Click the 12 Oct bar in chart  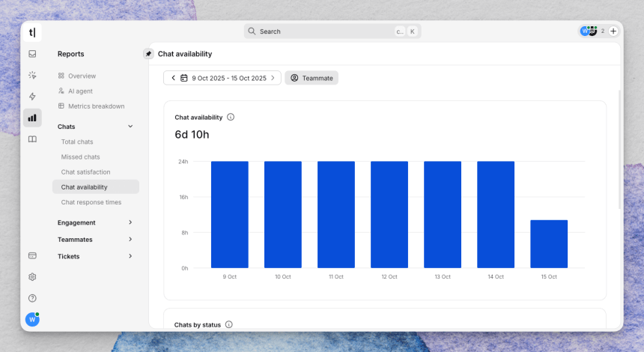coord(389,214)
